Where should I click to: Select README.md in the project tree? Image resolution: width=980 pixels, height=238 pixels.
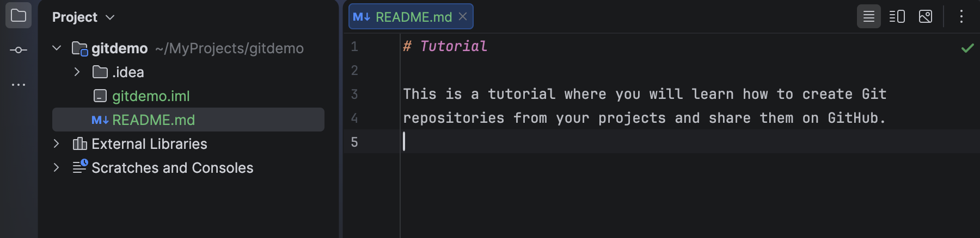pos(188,120)
